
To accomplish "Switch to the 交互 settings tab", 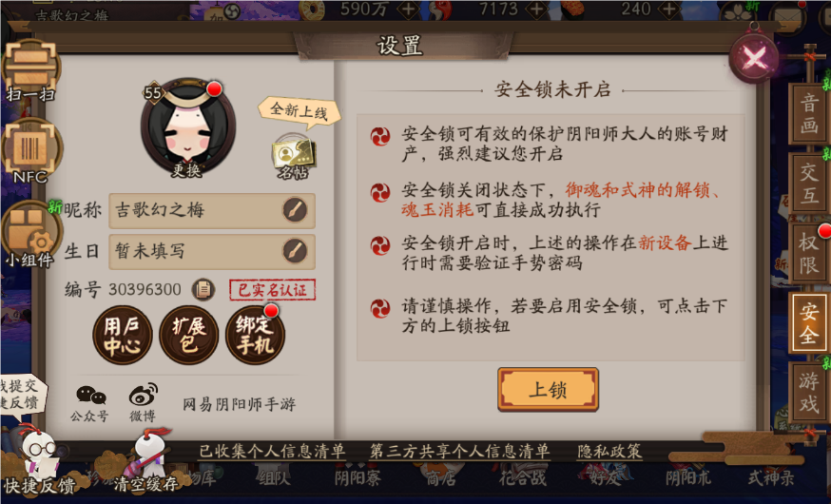I will click(808, 184).
